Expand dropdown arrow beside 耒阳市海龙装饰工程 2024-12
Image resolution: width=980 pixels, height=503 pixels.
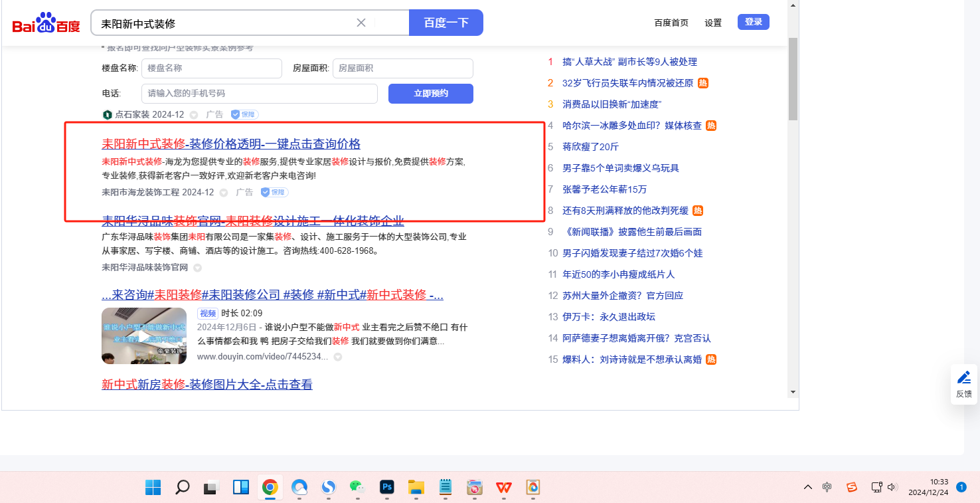click(224, 193)
